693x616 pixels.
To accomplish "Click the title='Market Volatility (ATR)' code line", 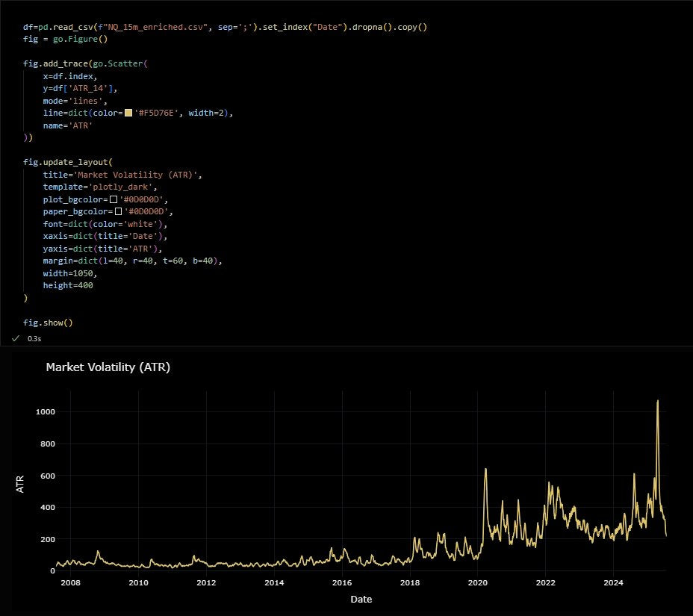I will pyautogui.click(x=122, y=175).
